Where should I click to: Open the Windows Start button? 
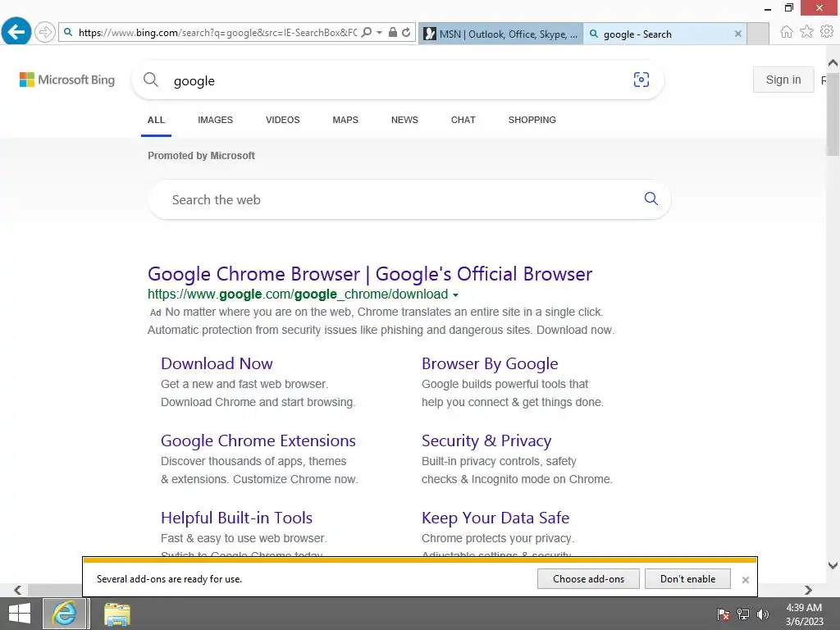point(20,614)
